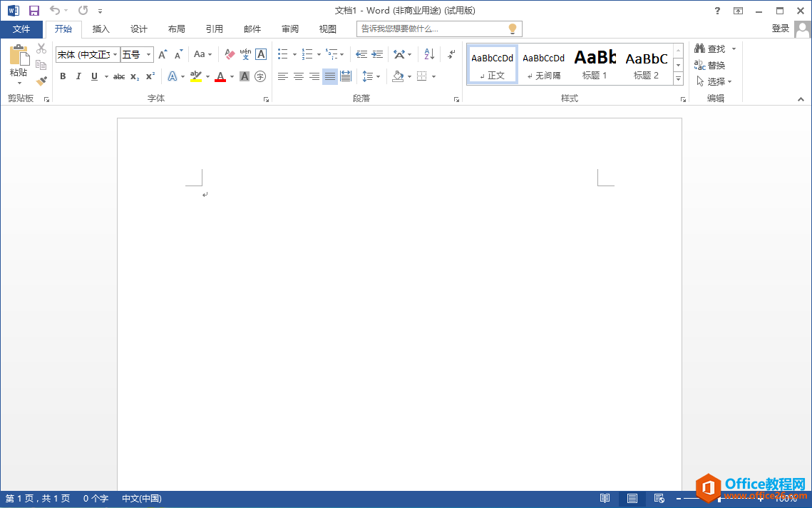
Task: Open the 文件 (File) tab
Action: click(21, 29)
